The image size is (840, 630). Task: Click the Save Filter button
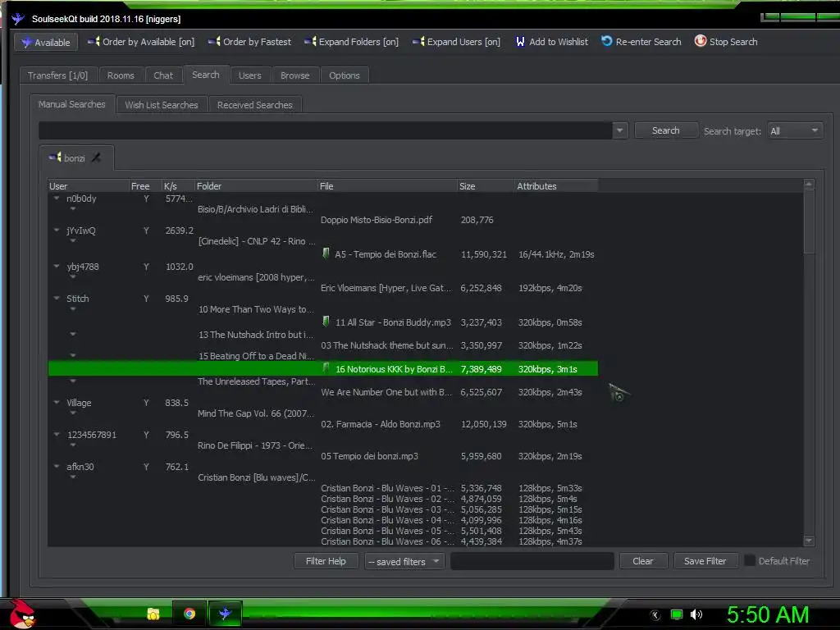[705, 561]
